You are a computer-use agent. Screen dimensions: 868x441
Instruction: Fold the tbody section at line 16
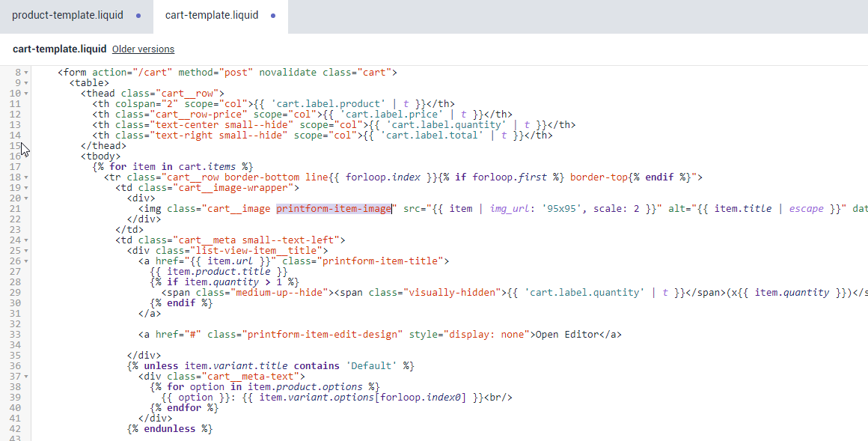[x=26, y=156]
